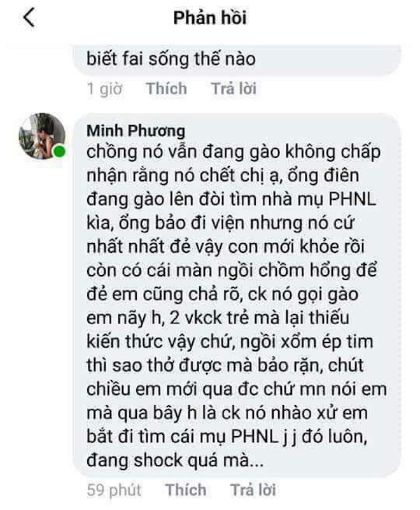Tap the '59 phút' timestamp

[114, 490]
